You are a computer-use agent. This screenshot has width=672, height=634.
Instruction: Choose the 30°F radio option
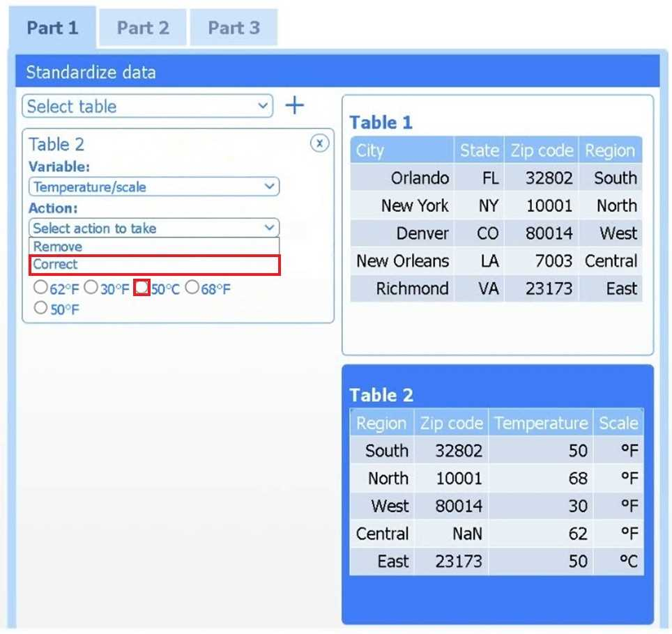[x=91, y=288]
